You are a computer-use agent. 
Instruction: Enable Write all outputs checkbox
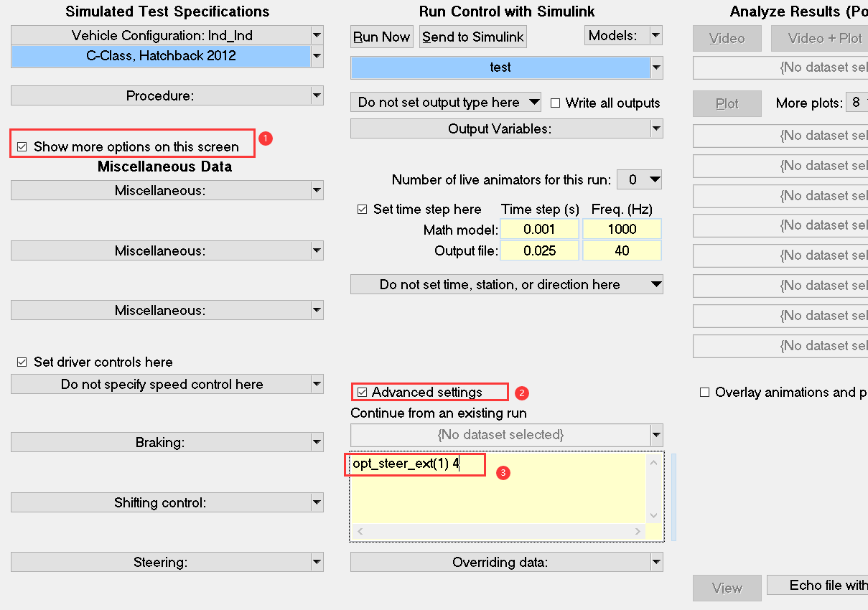pos(555,103)
